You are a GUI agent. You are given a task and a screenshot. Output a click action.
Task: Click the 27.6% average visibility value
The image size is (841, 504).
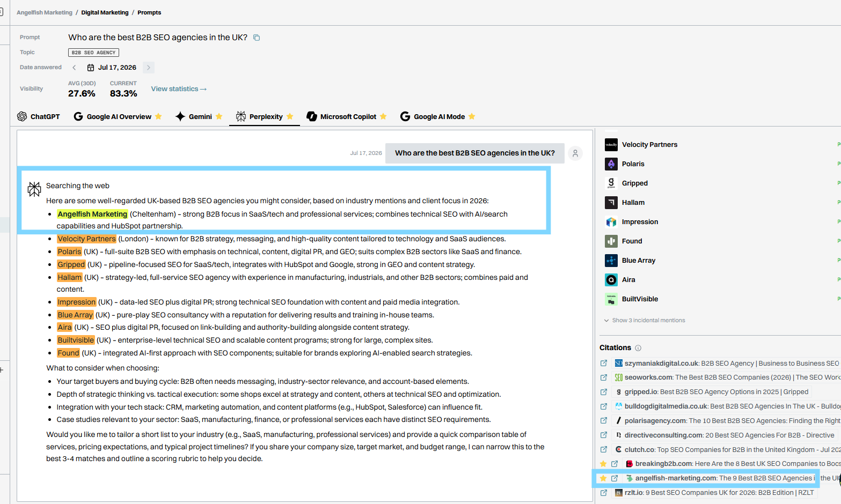coord(82,93)
